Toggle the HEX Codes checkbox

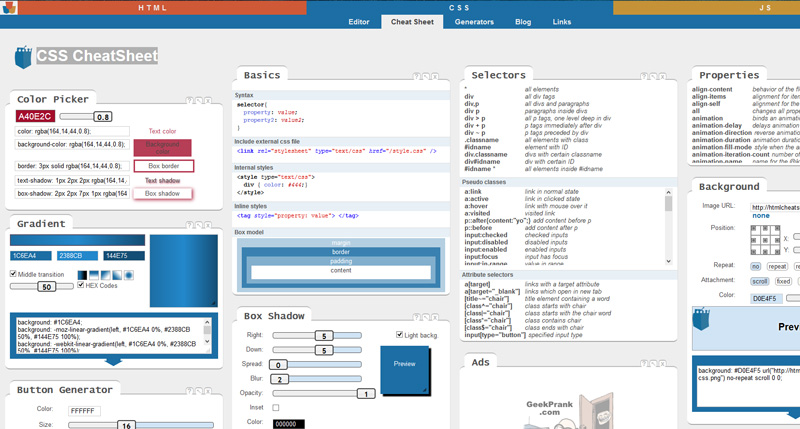81,285
